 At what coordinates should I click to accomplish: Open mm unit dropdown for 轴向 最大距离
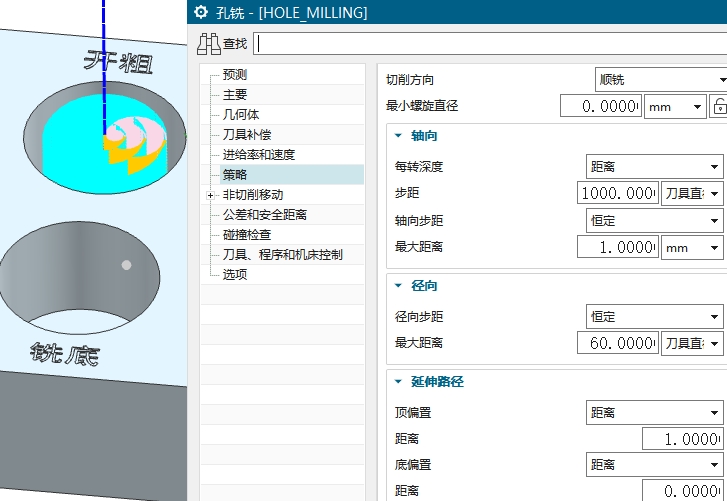[x=692, y=248]
